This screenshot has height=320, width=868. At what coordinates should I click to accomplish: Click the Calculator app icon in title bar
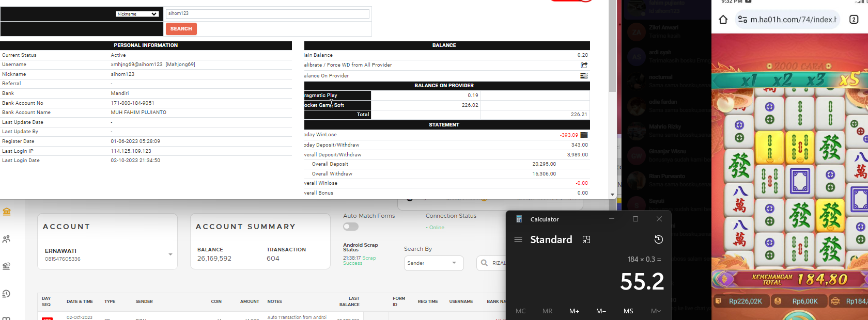(x=519, y=219)
